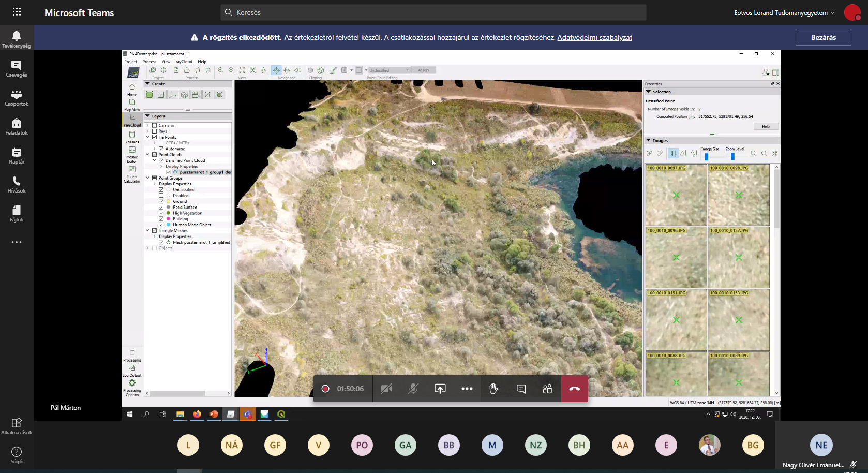Open image thumbnail 100_0010_0097.JPG
Viewport: 868px width, 473px height.
click(676, 195)
